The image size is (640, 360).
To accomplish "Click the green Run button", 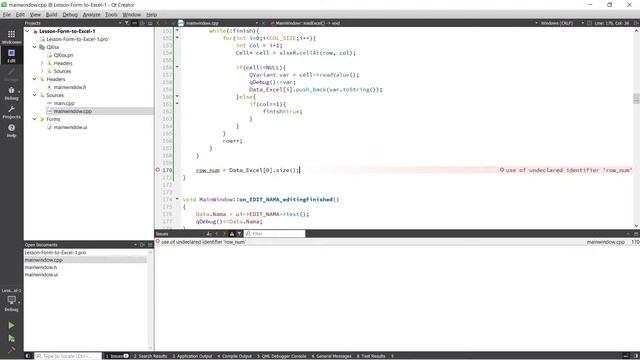I will (x=11, y=325).
